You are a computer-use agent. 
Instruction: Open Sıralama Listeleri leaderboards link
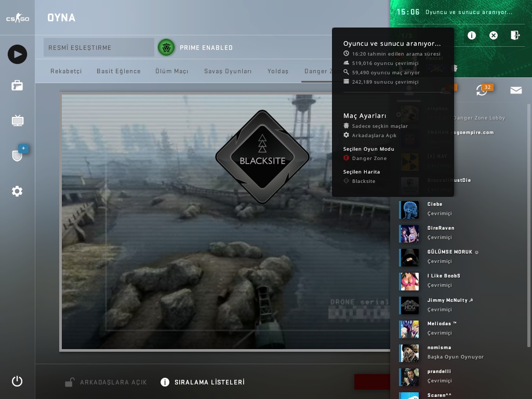click(209, 382)
